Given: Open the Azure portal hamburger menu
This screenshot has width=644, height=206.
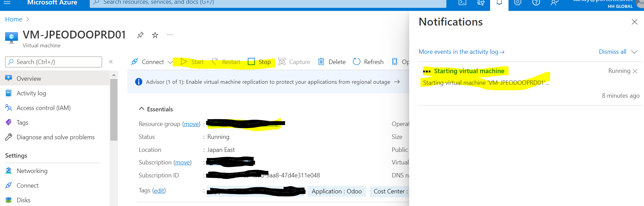Looking at the screenshot, I should [7, 2].
